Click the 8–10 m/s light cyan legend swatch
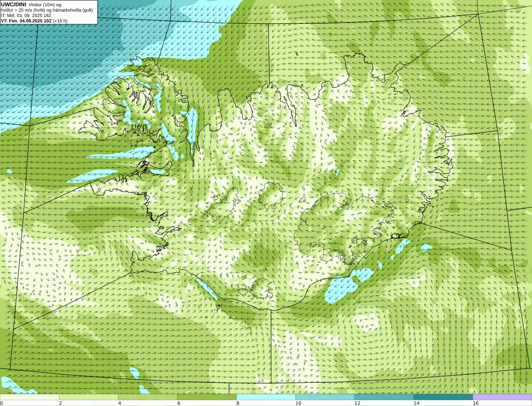 [x=266, y=397]
